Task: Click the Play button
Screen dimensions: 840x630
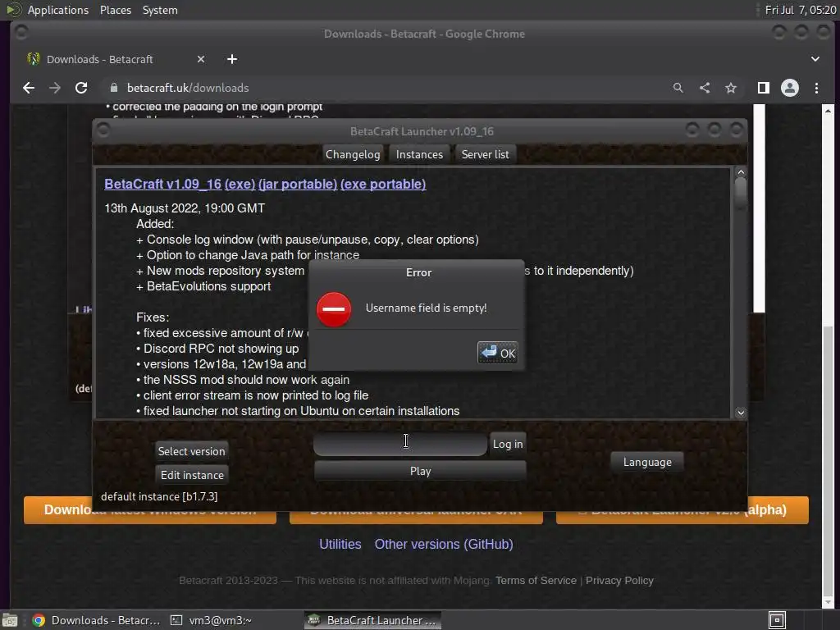Action: coord(420,472)
